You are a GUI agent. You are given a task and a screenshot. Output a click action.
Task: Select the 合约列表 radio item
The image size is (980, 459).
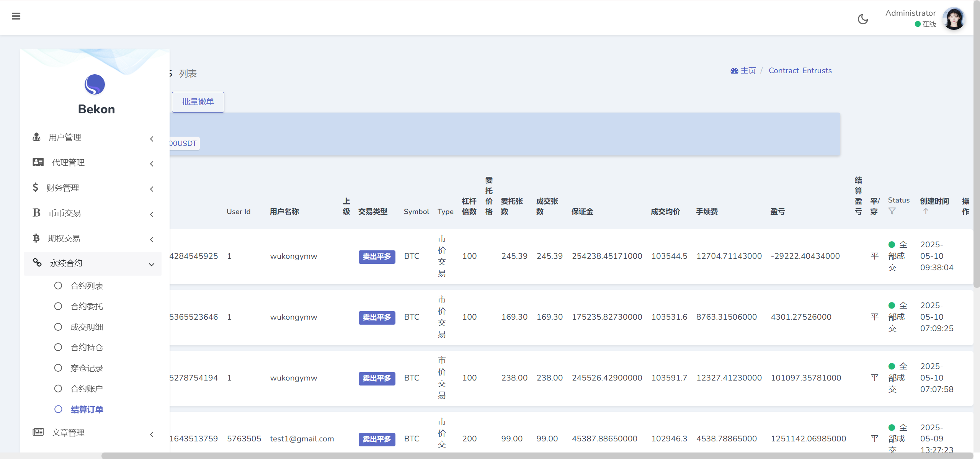(x=58, y=286)
